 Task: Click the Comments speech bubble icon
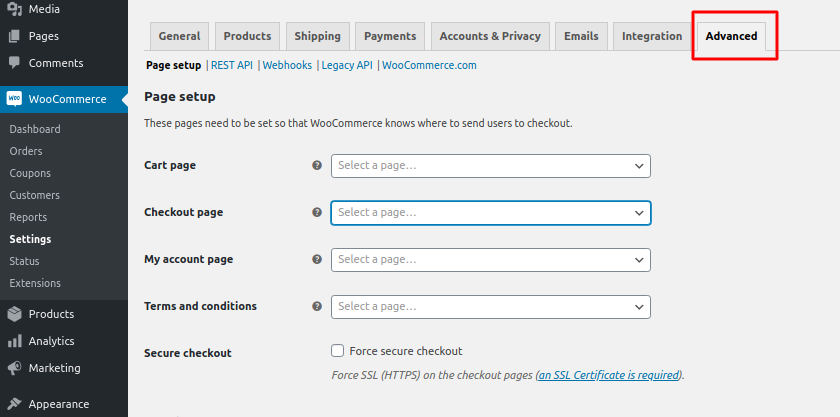coord(15,63)
